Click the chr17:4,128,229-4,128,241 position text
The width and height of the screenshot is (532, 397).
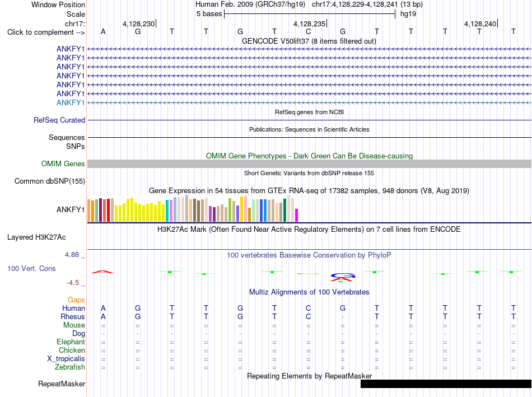[354, 4]
